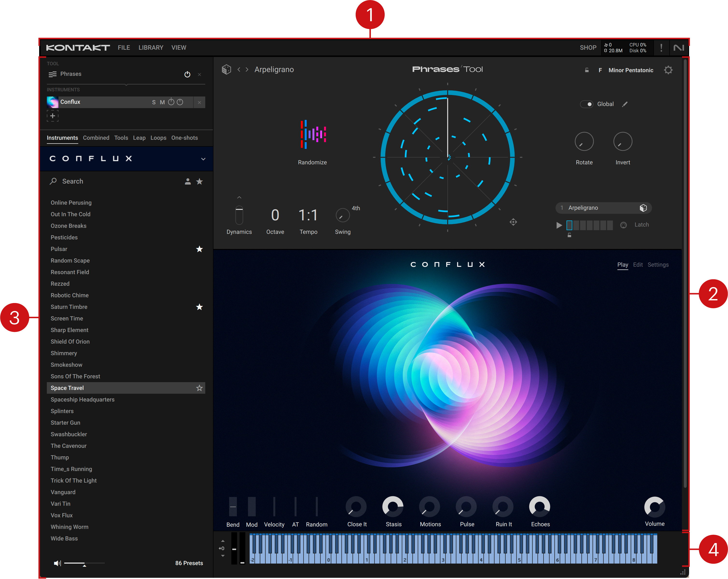Toggle the Global switch
The image size is (728, 579).
pyautogui.click(x=587, y=104)
